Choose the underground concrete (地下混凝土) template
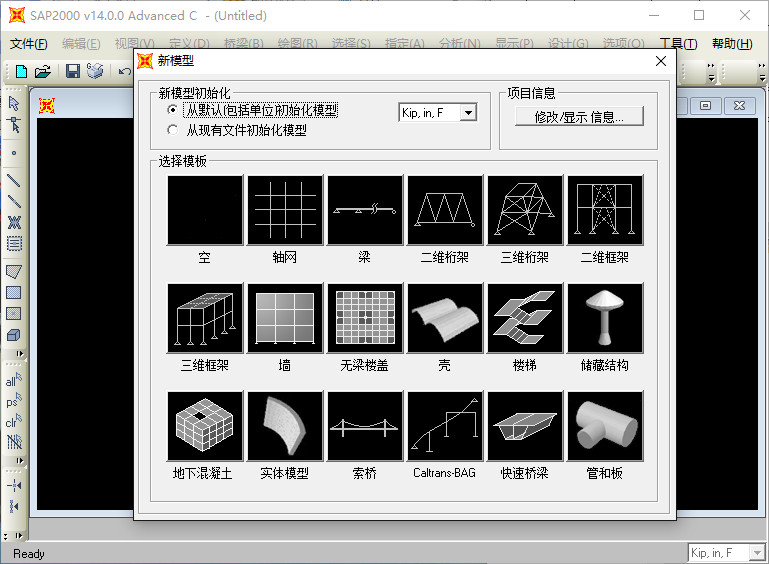 [x=205, y=426]
